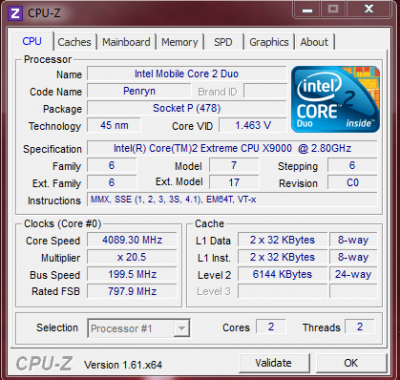The image size is (400, 380).
Task: Click the Instructions field listing MMX, SSE
Action: [x=232, y=200]
